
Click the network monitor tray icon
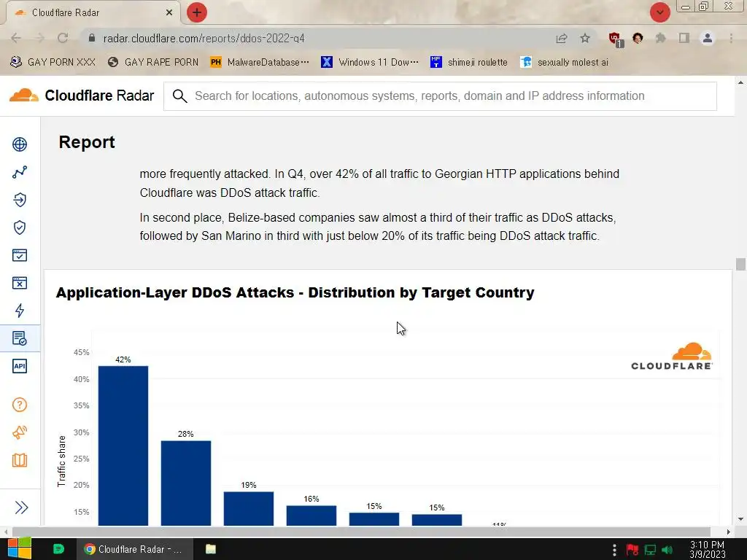tap(650, 550)
